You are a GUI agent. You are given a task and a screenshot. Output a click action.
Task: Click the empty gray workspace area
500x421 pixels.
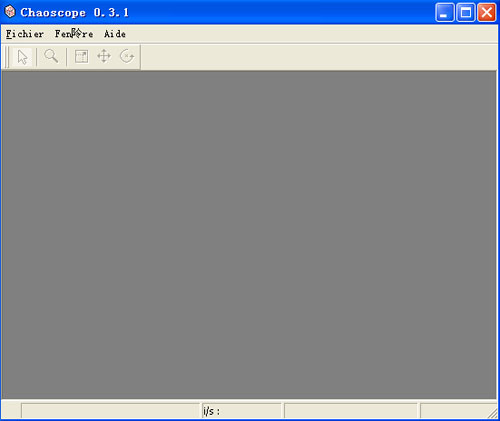click(x=249, y=235)
